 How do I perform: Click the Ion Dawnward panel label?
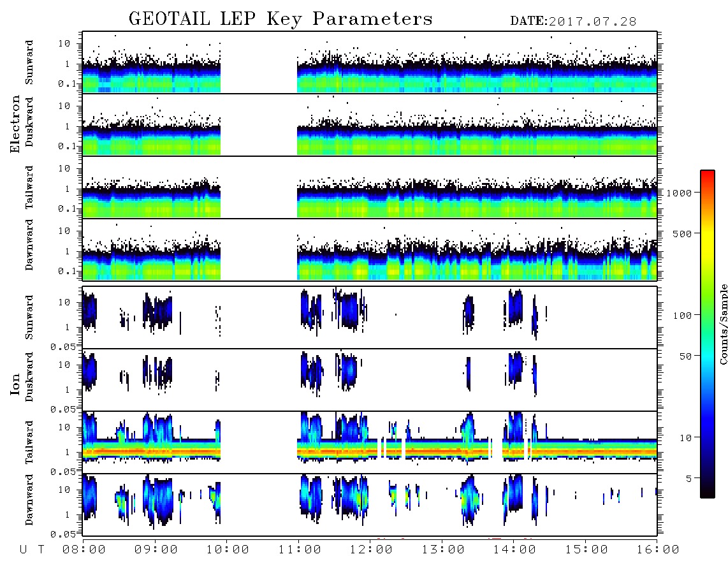[x=29, y=500]
